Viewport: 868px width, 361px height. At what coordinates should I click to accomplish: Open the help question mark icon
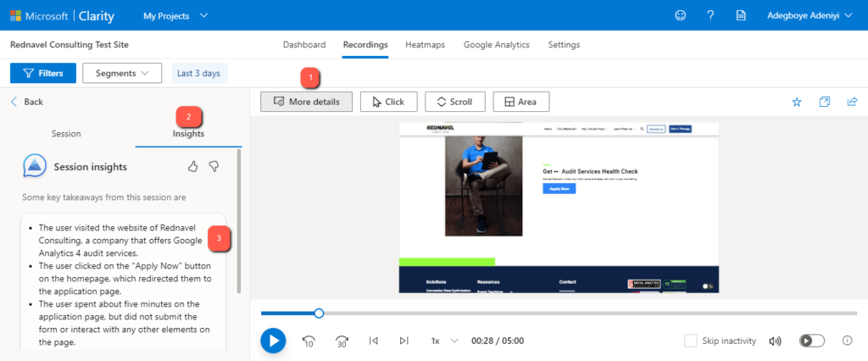coord(710,15)
